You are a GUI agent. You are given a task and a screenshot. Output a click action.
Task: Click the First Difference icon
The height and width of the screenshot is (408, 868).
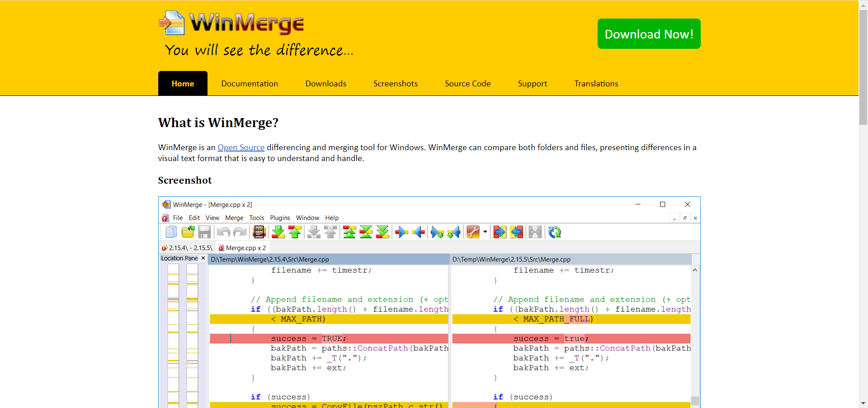(349, 232)
